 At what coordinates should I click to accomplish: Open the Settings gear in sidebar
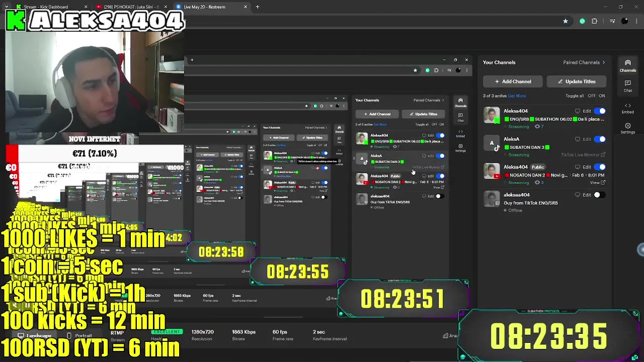[627, 128]
